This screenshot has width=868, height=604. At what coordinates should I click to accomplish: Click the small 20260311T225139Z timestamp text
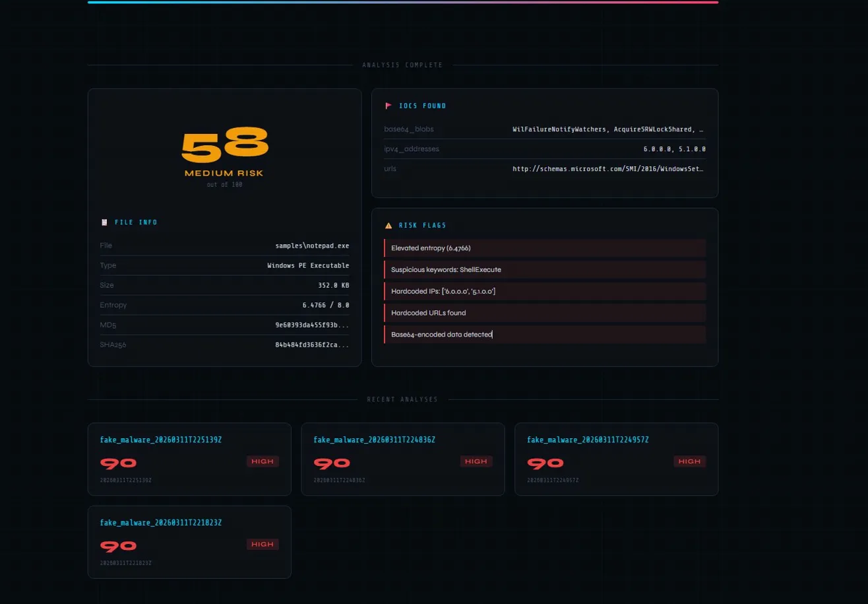[x=126, y=480]
